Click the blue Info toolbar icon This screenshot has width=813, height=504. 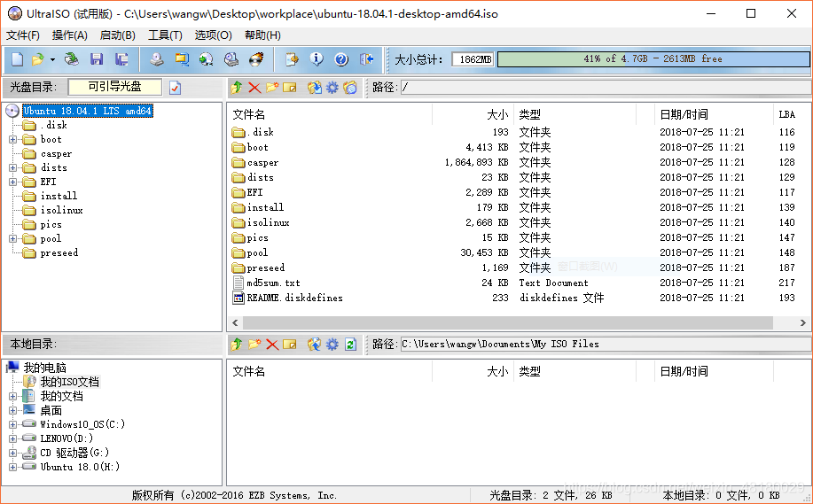coord(317,59)
